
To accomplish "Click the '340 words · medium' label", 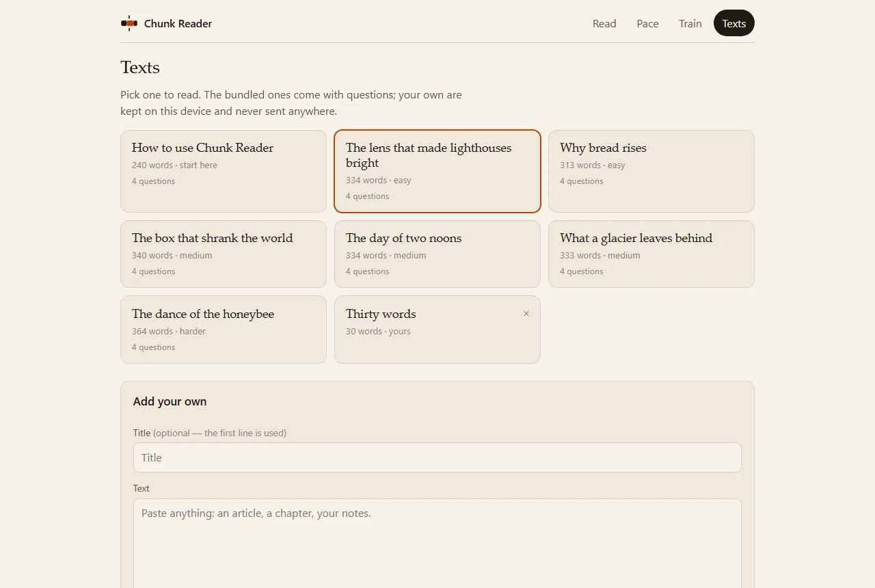I will tap(172, 256).
